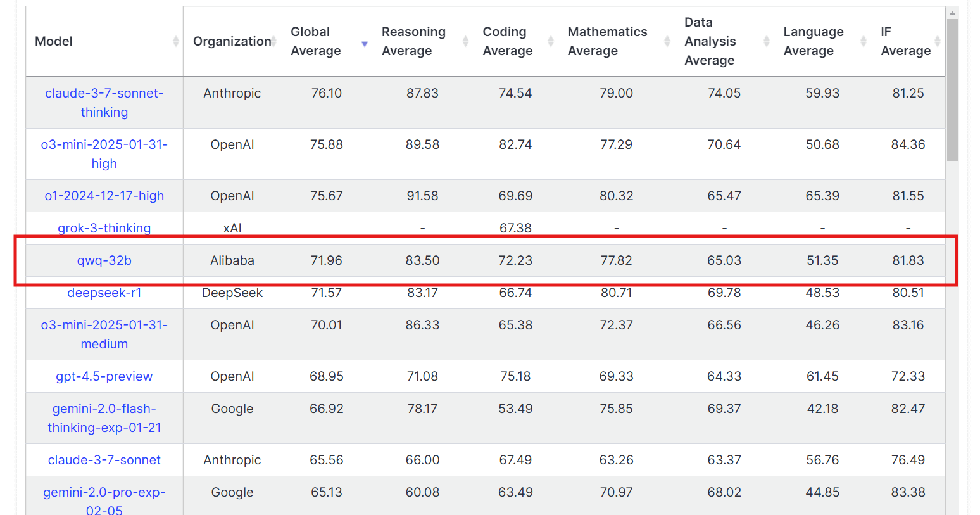Viewport: 980px width, 515px height.
Task: Select Google cell in gemini-2.0-flash-thinking row
Action: tap(232, 409)
